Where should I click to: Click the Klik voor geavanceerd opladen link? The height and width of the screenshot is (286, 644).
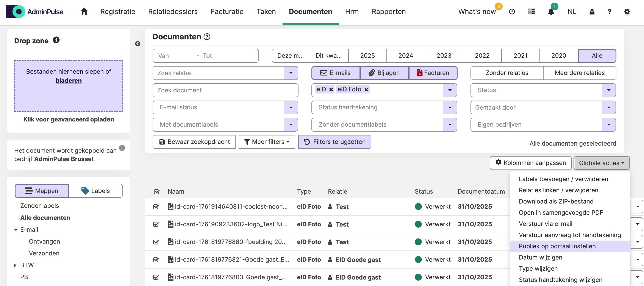tap(69, 119)
